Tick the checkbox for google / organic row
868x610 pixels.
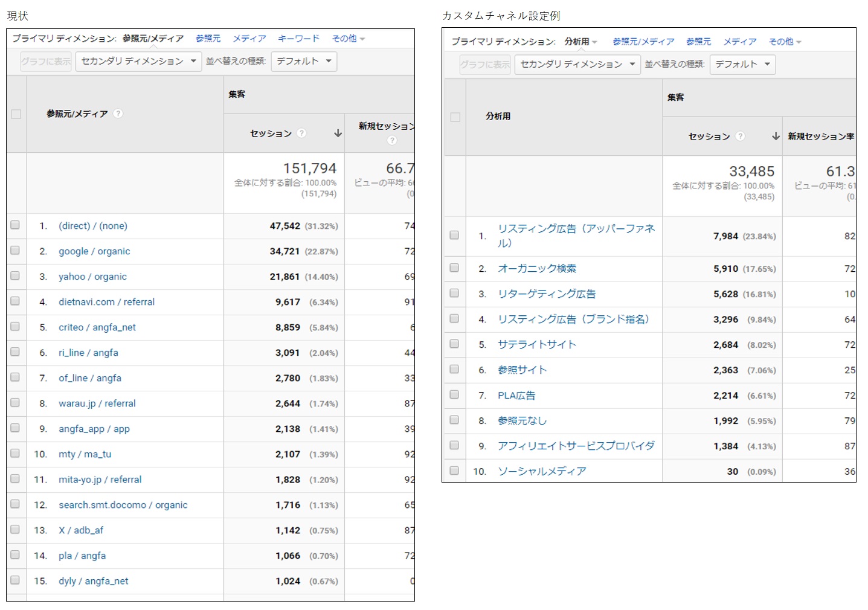[15, 251]
